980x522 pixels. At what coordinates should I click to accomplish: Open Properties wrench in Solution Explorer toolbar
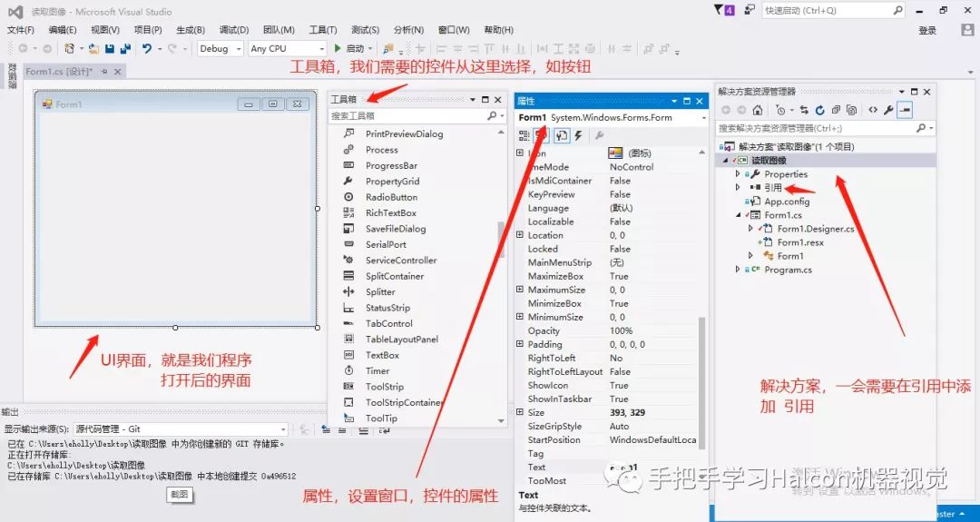[x=888, y=110]
